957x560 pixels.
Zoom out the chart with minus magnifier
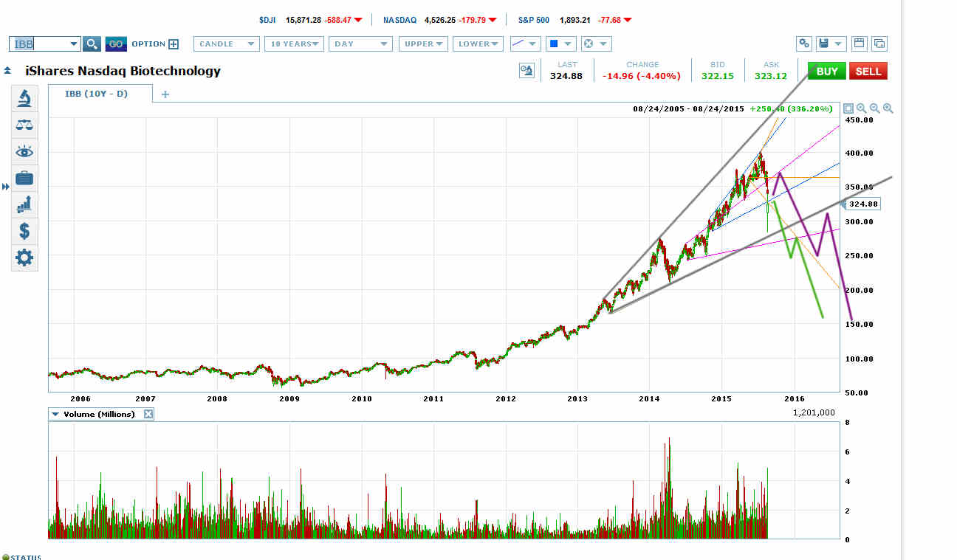coord(875,108)
